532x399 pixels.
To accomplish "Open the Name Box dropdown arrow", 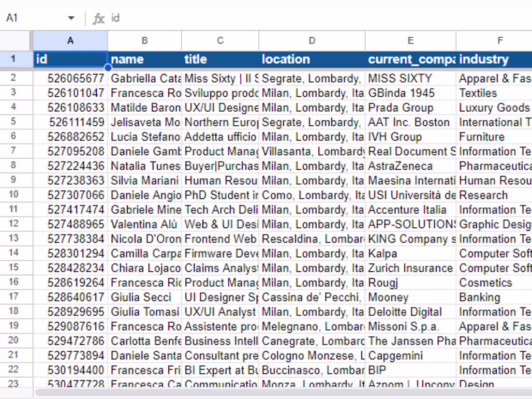I will pyautogui.click(x=71, y=17).
